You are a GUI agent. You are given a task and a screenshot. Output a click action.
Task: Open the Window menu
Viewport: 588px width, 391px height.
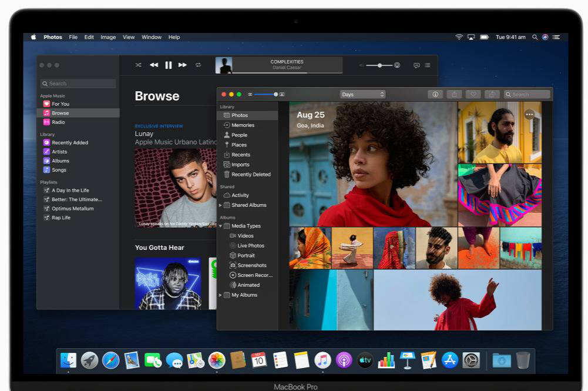[x=152, y=37]
